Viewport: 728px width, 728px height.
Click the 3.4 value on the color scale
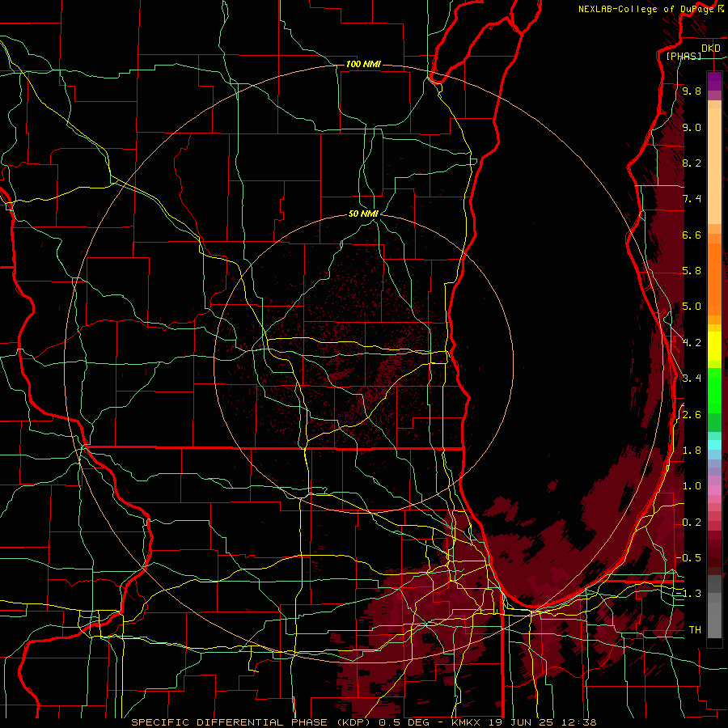[x=692, y=379]
